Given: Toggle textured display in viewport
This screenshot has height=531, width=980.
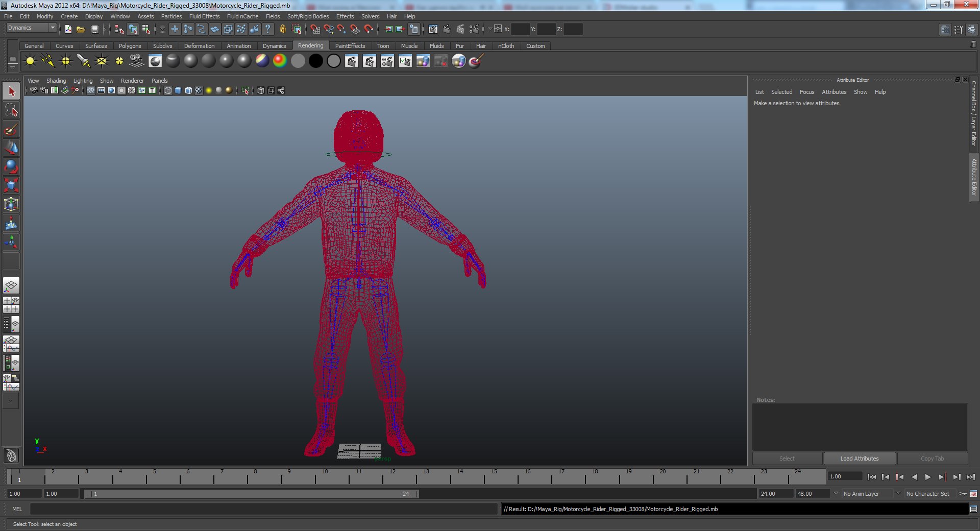Looking at the screenshot, I should tap(199, 90).
